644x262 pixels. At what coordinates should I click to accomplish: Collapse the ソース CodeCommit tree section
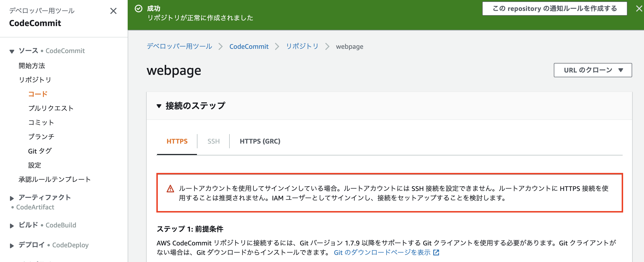12,51
